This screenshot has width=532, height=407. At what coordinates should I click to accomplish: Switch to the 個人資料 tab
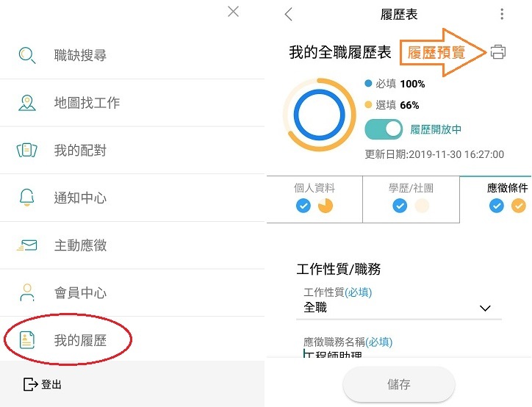tap(314, 198)
